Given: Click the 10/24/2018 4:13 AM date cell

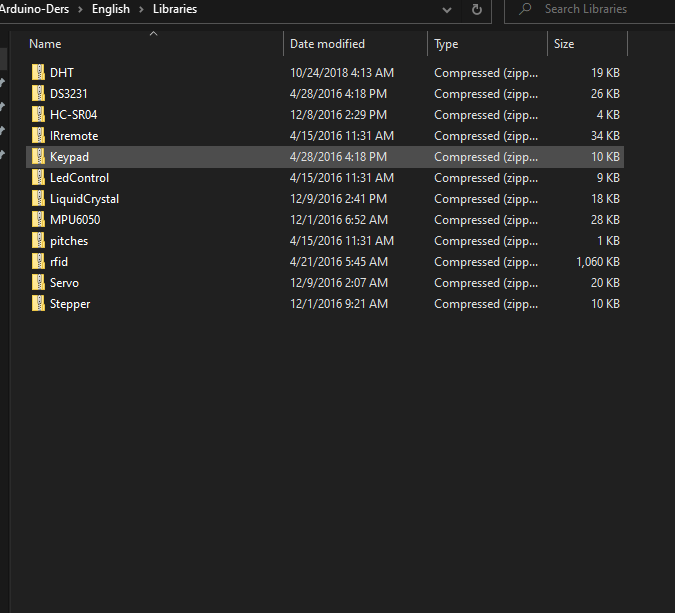Looking at the screenshot, I should pyautogui.click(x=342, y=72).
